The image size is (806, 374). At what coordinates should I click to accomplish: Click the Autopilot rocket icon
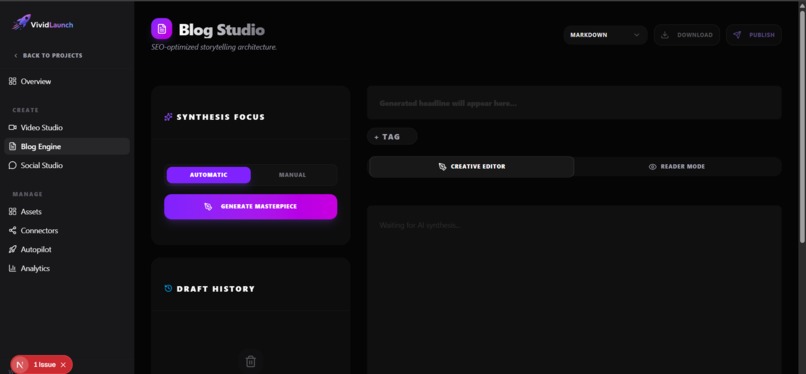[13, 250]
